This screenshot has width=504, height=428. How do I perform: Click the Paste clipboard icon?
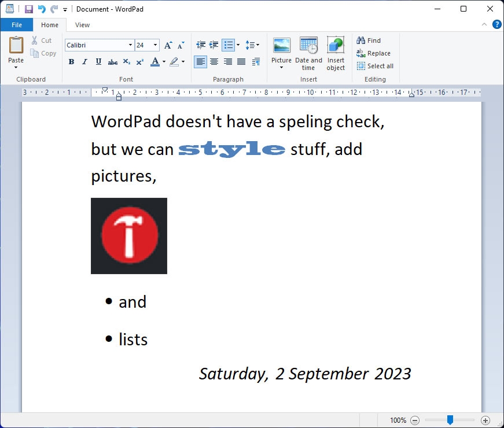(x=16, y=45)
